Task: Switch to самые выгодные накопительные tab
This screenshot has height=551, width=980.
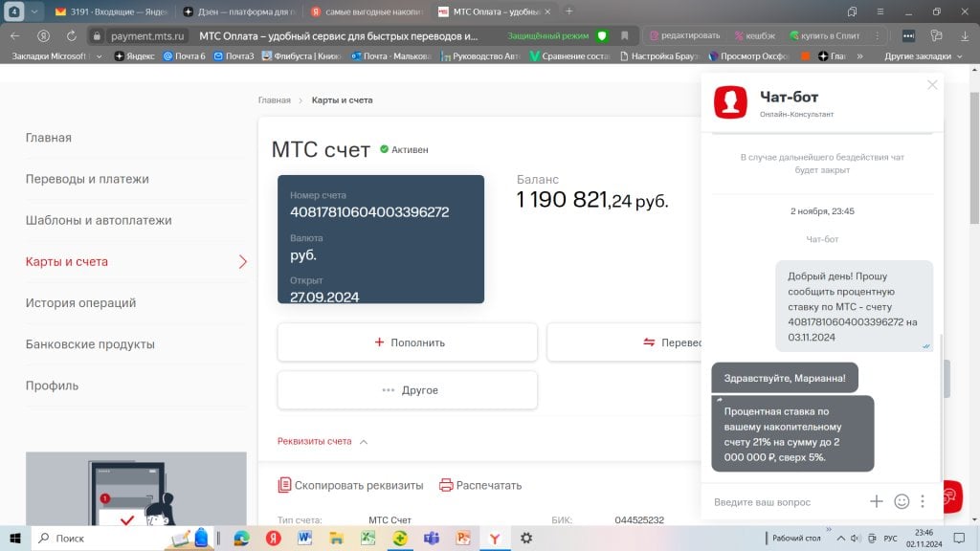Action: point(367,11)
